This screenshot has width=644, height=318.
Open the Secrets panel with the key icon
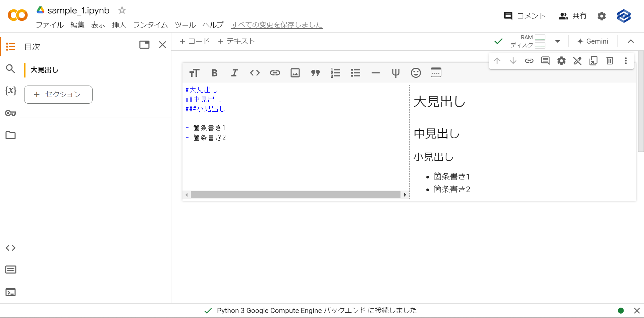coord(10,113)
